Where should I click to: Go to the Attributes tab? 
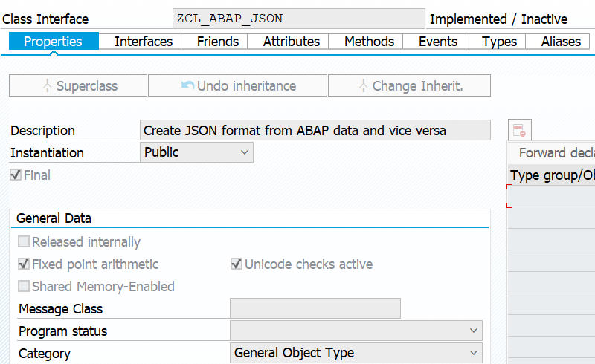tap(292, 41)
